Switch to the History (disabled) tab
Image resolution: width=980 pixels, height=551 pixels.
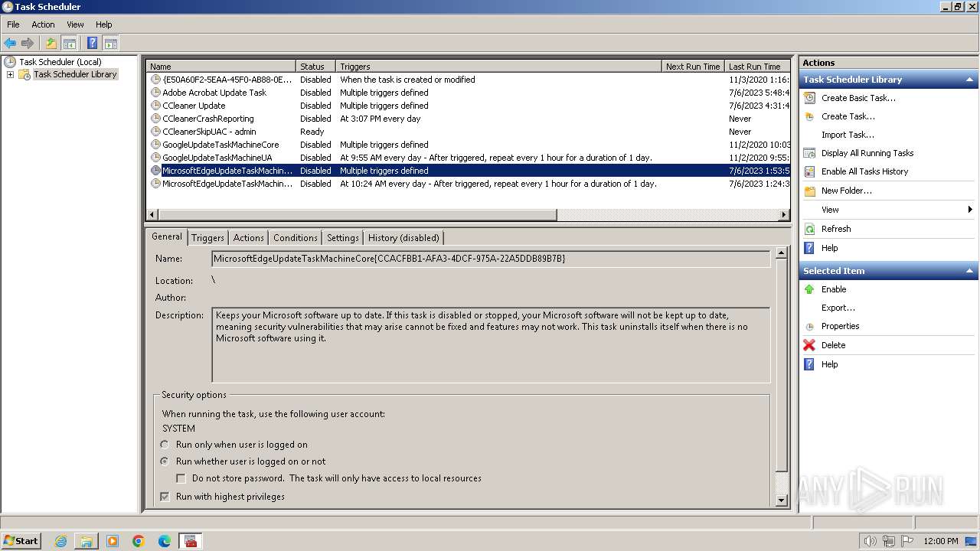click(403, 238)
